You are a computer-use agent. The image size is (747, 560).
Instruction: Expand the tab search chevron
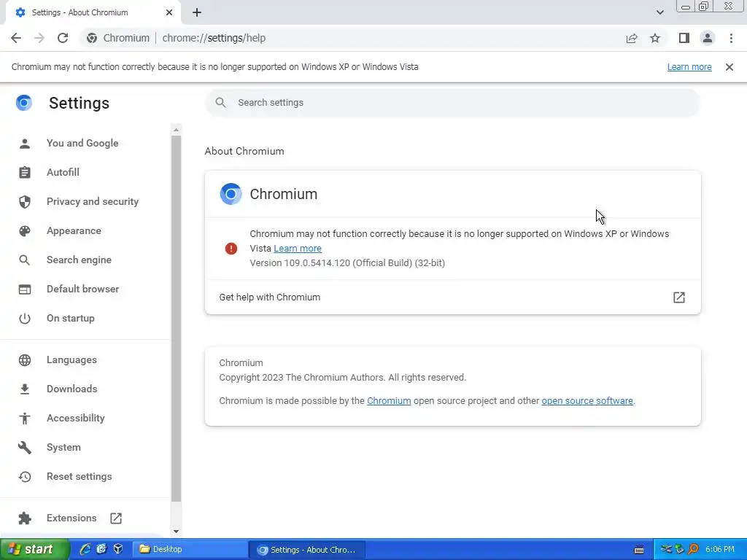pos(659,12)
